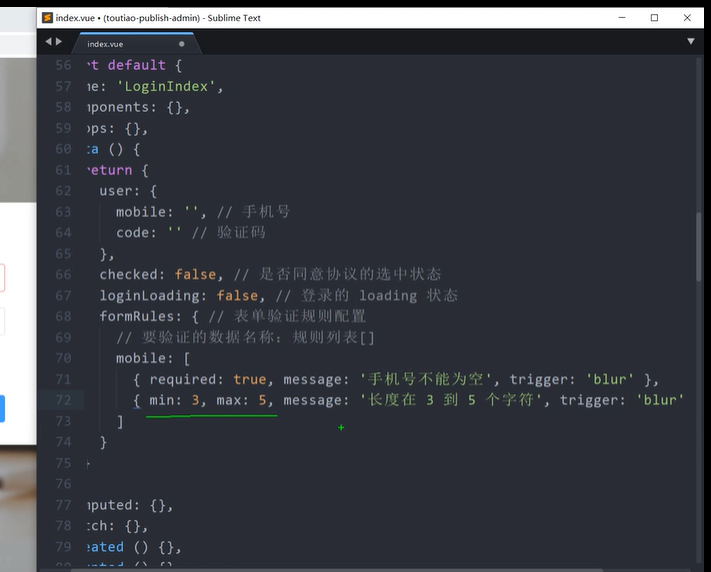
Task: Click 'blur' trigger string on line 72
Action: tap(660, 400)
